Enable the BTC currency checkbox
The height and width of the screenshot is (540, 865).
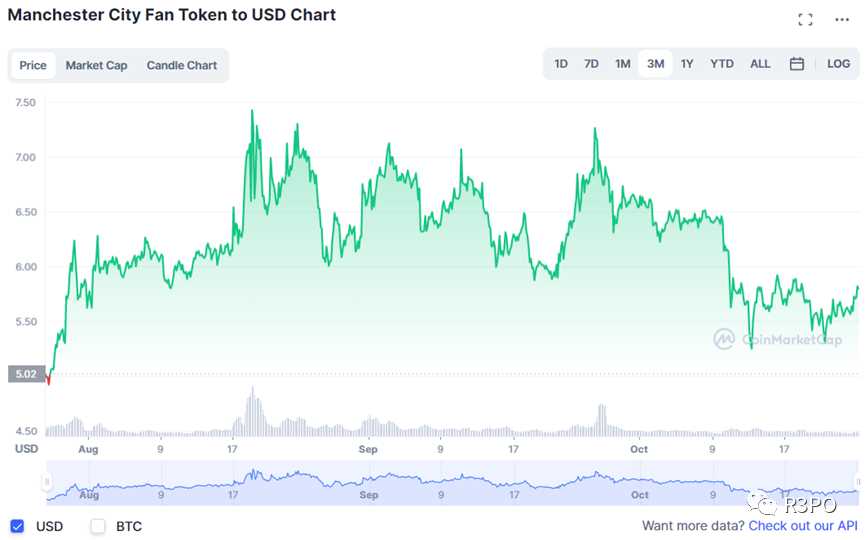click(x=98, y=526)
